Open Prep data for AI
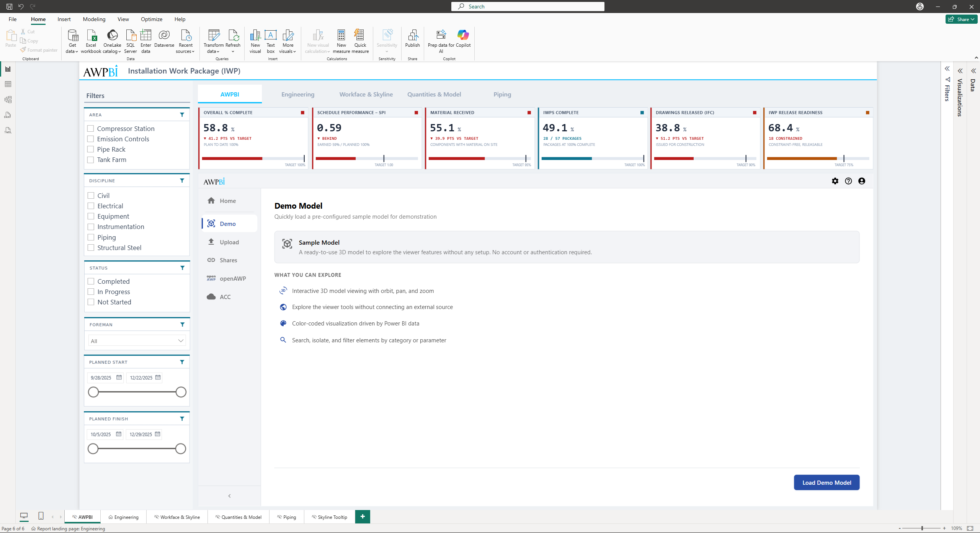 click(441, 41)
